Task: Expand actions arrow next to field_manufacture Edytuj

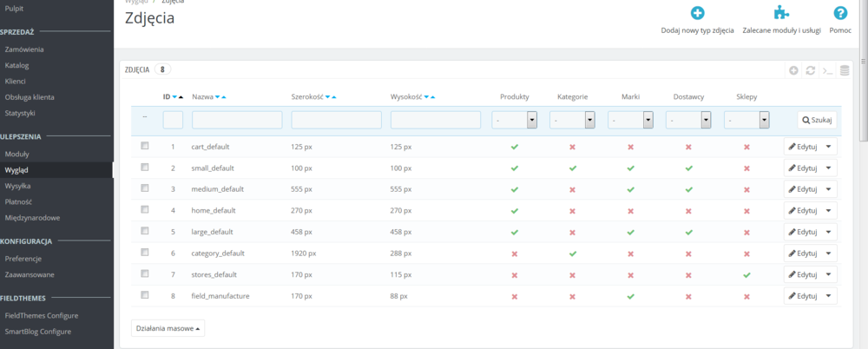Action: (x=829, y=296)
